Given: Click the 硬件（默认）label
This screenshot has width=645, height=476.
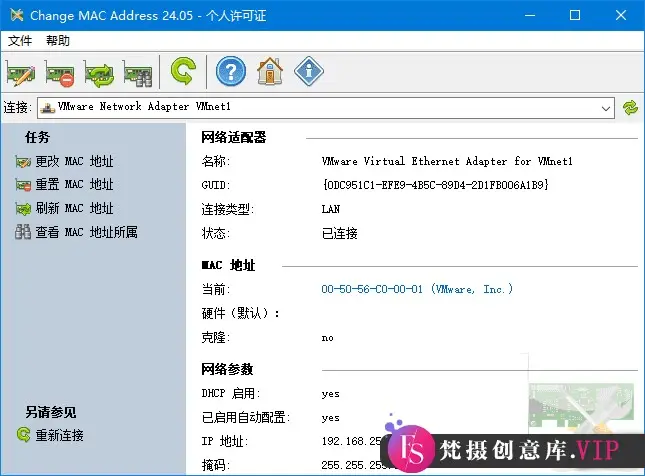Looking at the screenshot, I should click(241, 313).
